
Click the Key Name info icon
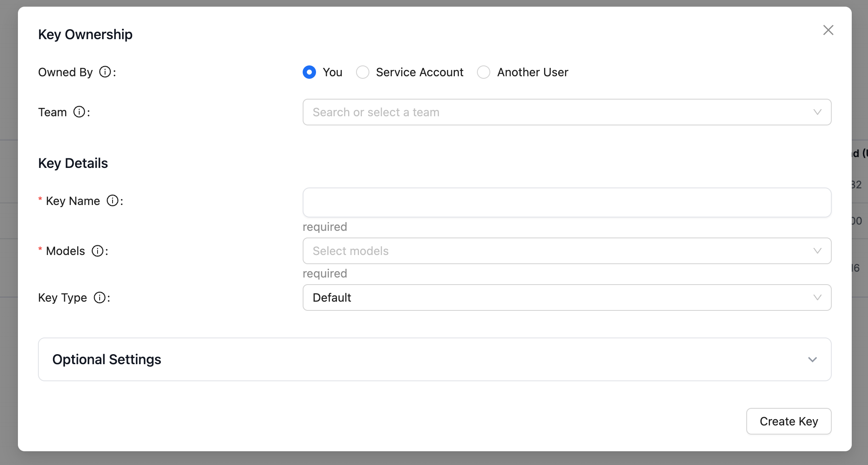pyautogui.click(x=113, y=201)
